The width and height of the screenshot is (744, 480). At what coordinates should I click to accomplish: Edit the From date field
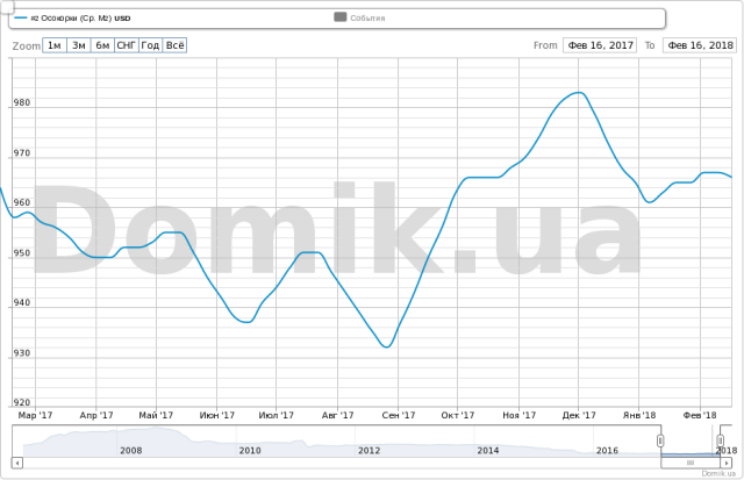(600, 45)
